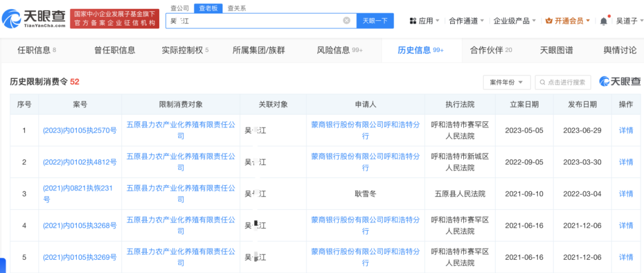Image resolution: width=644 pixels, height=273 pixels.
Task: Click applicant name 耿雪冬
Action: coord(366,194)
